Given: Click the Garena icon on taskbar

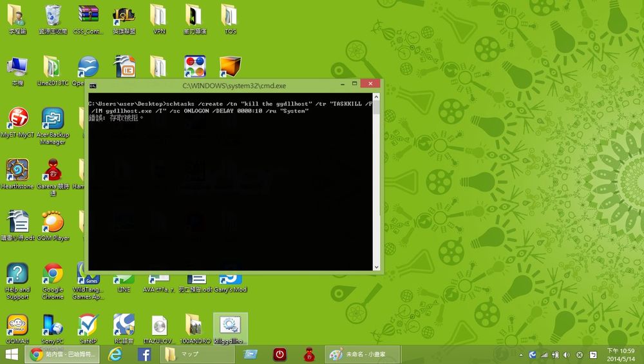Looking at the screenshot, I should [x=309, y=354].
